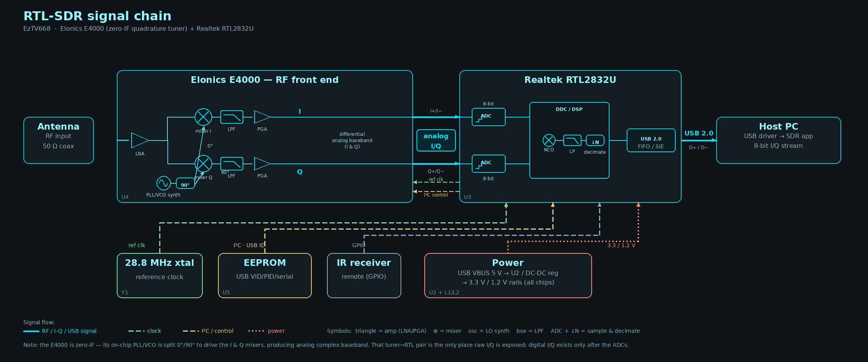The width and height of the screenshot is (868, 362).
Task: Click the ref clk label between chips
Action: [x=436, y=179]
